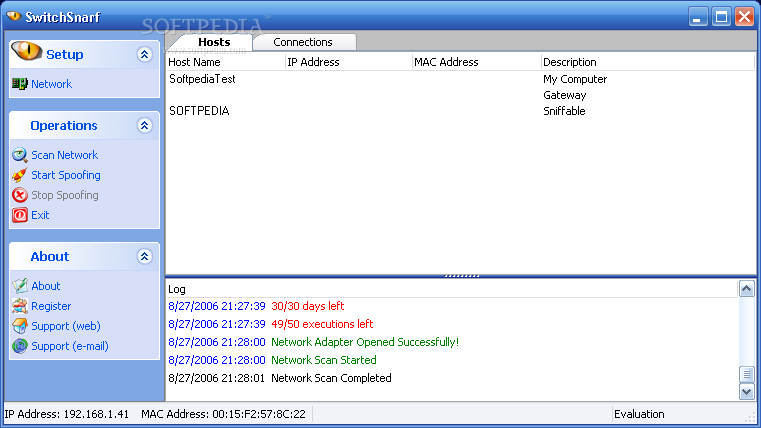The height and width of the screenshot is (428, 761).
Task: Minimize the SwitchSnarf window
Action: pos(698,17)
